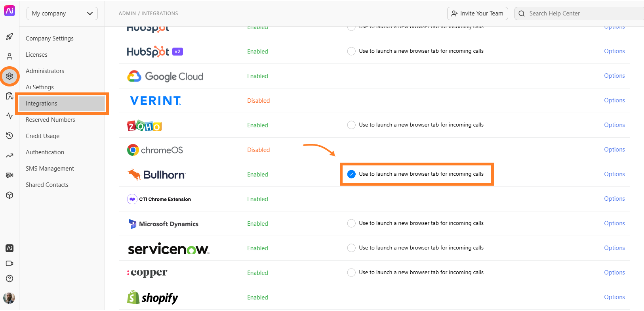
Task: Open the activity pulse sidebar icon
Action: (10, 116)
